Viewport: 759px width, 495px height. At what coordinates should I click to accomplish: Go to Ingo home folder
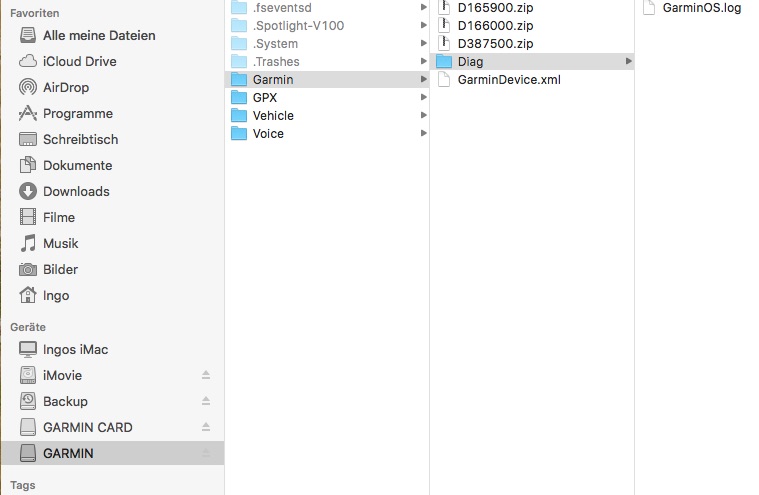(55, 295)
